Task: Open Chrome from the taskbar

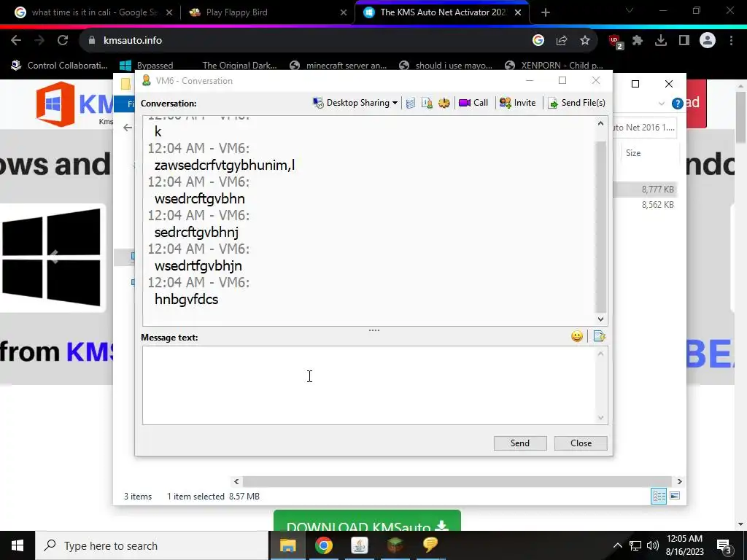Action: tap(323, 545)
